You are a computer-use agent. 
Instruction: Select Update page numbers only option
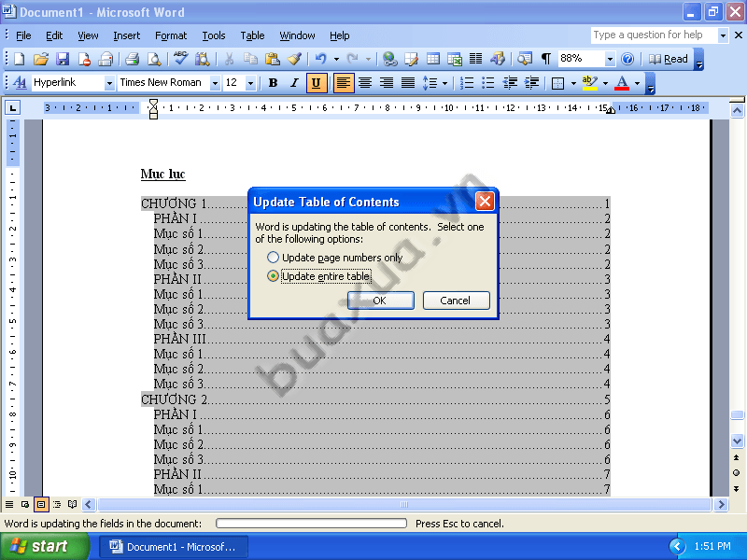click(335, 258)
